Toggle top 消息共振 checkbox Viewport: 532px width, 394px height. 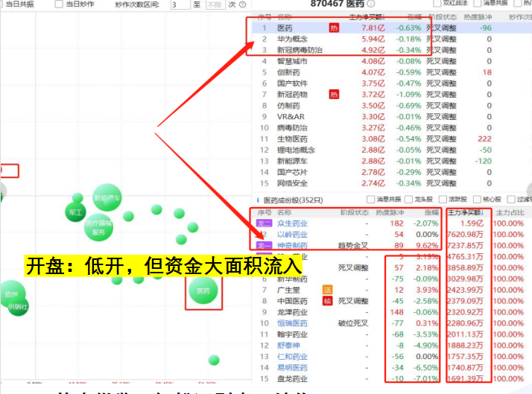click(x=478, y=3)
